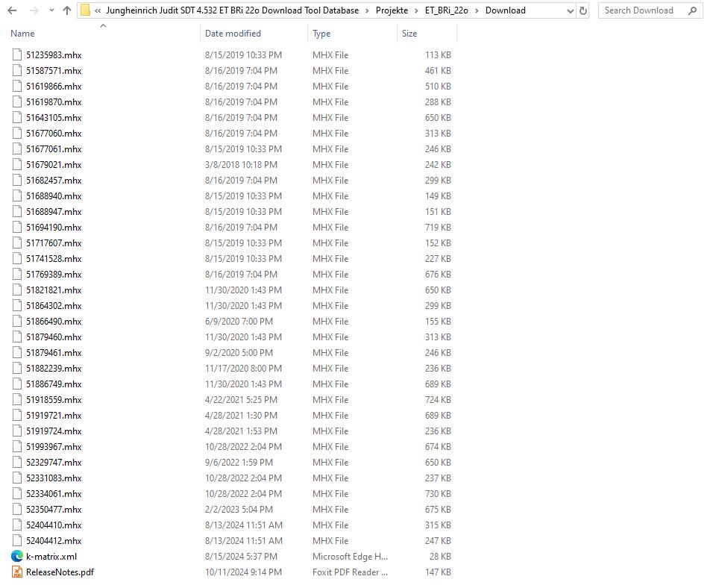Click the forward navigation arrow

click(34, 10)
